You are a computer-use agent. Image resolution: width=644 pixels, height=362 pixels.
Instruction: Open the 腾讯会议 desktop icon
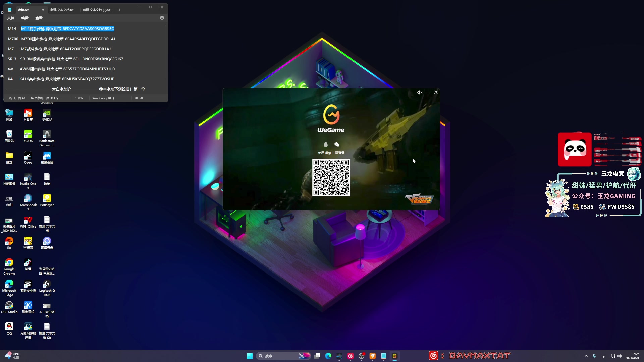47,158
